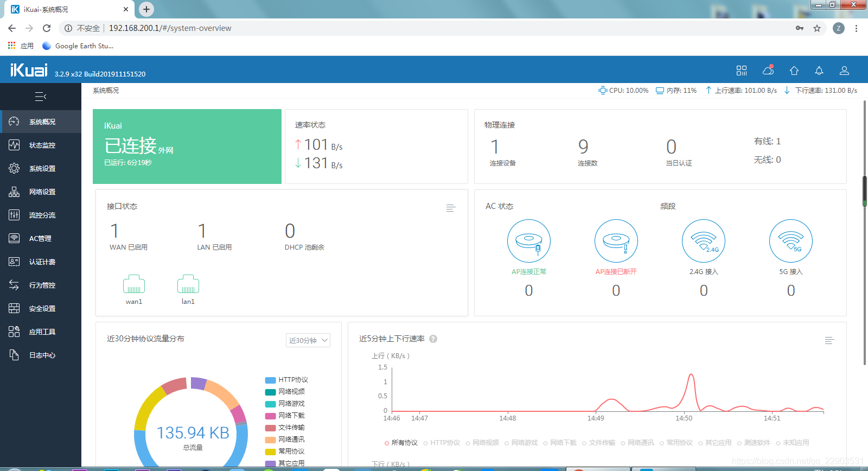Click the green 已连接 status card
Image resolution: width=868 pixels, height=471 pixels.
coord(187,147)
